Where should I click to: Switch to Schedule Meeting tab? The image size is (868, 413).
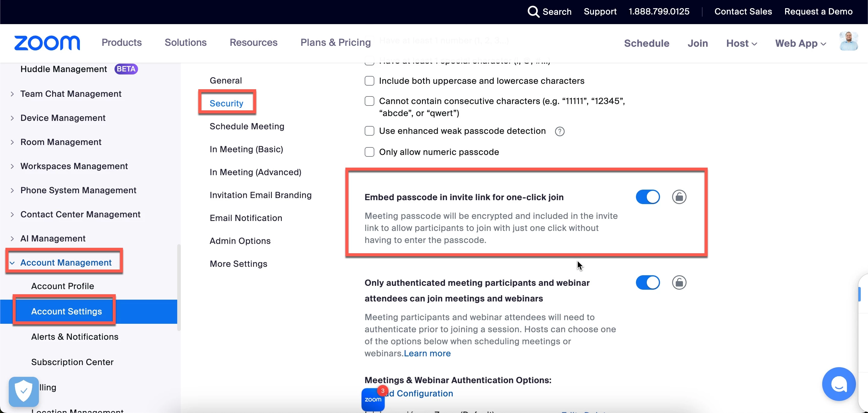pos(247,126)
